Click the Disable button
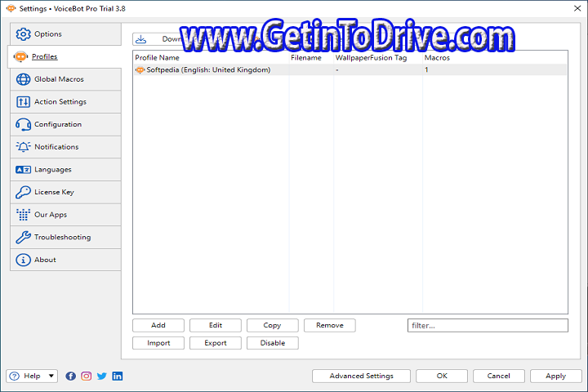This screenshot has height=392, width=588. point(272,343)
